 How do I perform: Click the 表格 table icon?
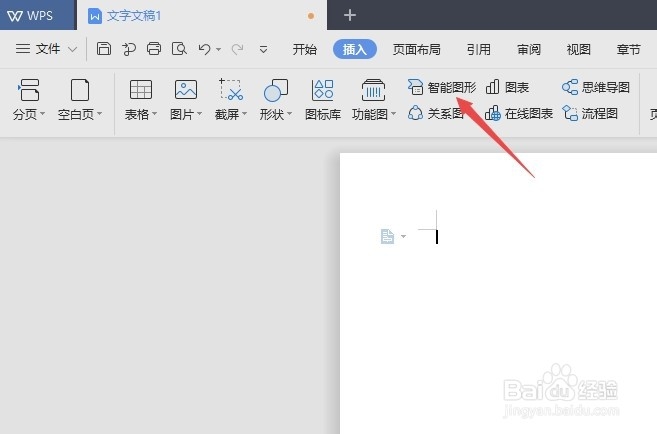[x=141, y=90]
